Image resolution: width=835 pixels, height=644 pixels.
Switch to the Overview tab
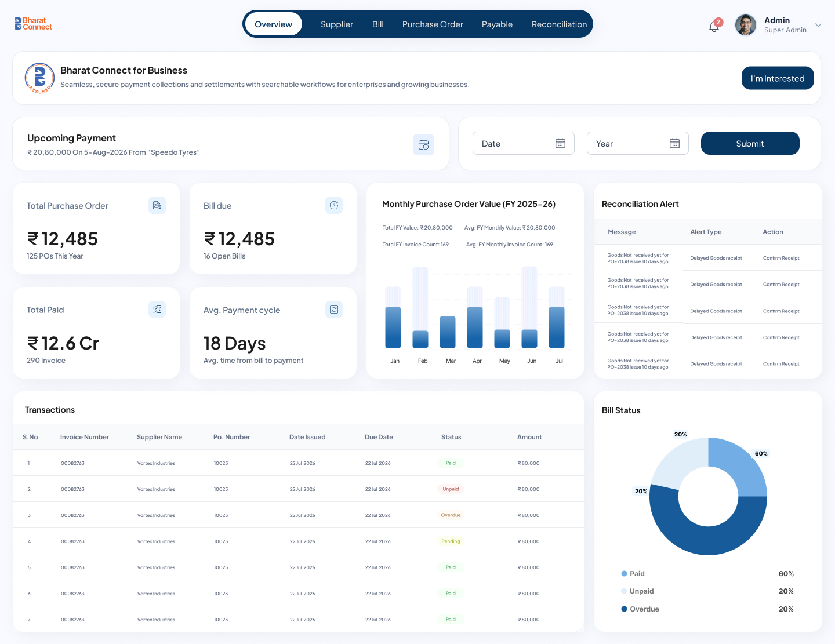(273, 24)
